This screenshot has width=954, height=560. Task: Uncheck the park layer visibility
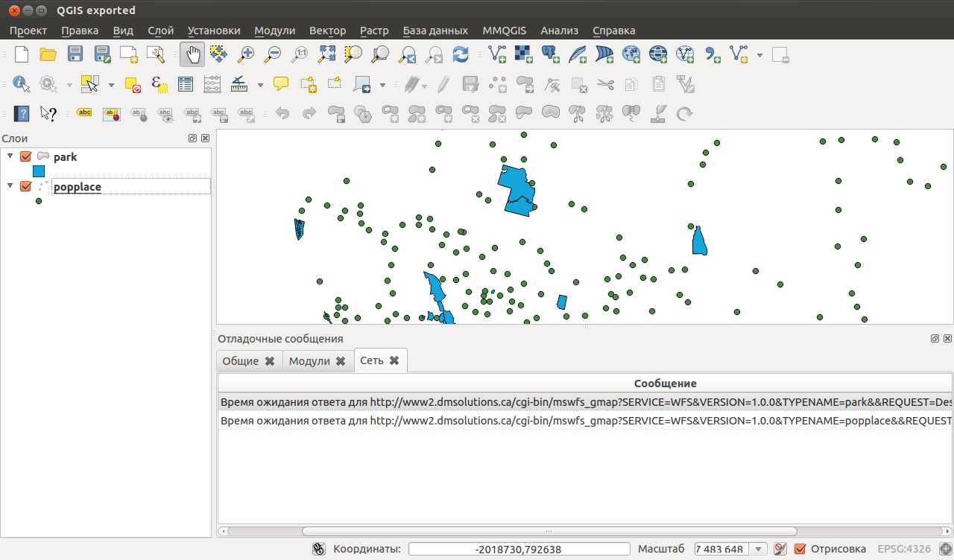click(x=25, y=156)
